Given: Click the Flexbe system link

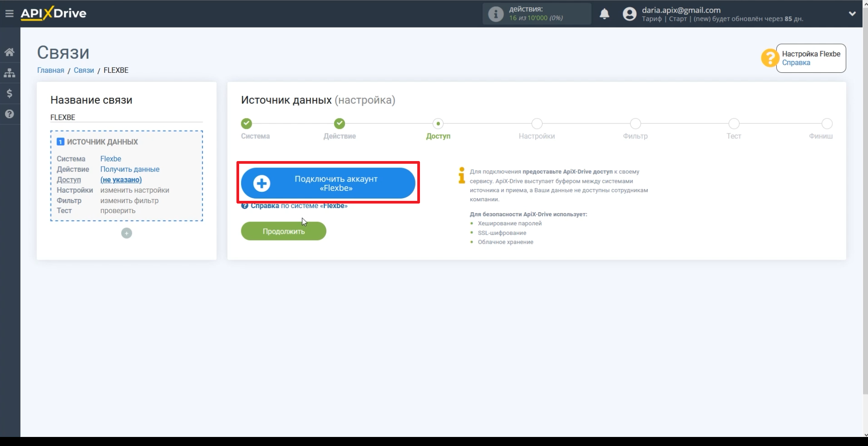Looking at the screenshot, I should (111, 159).
